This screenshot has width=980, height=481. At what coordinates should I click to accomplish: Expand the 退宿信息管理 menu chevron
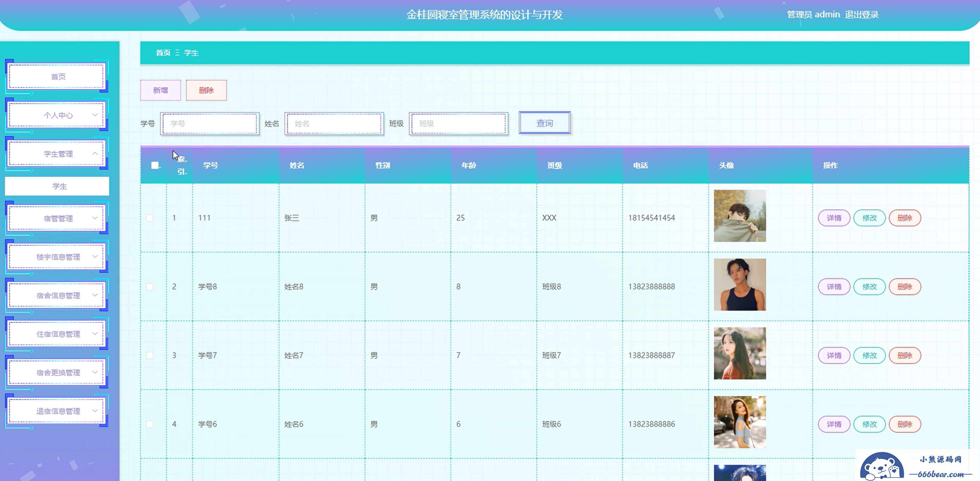pyautogui.click(x=95, y=411)
